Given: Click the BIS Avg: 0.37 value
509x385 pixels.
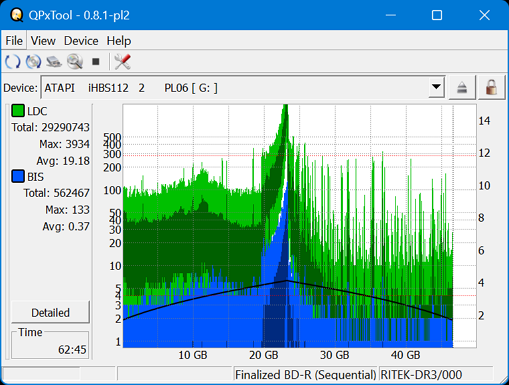Looking at the screenshot, I should coord(66,226).
